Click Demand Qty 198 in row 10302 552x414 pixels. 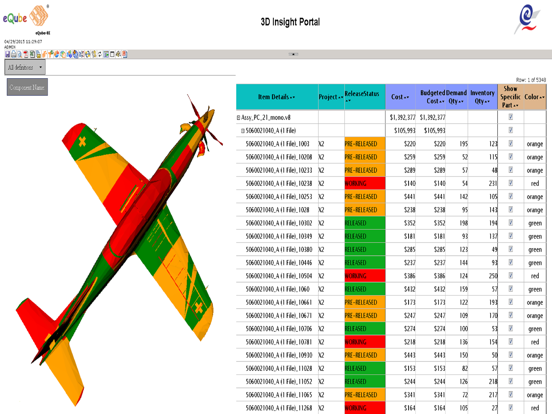point(464,223)
